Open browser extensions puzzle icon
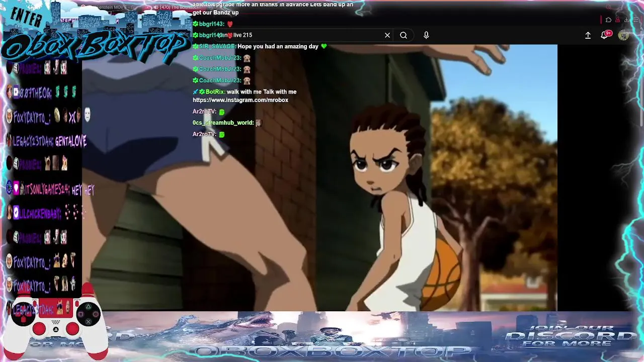 (x=608, y=20)
